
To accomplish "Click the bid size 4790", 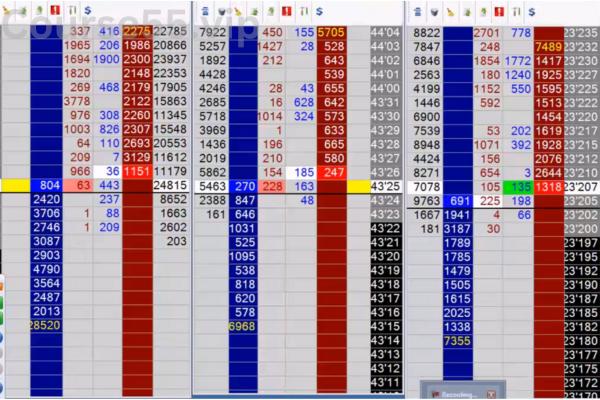I will pyautogui.click(x=46, y=269).
